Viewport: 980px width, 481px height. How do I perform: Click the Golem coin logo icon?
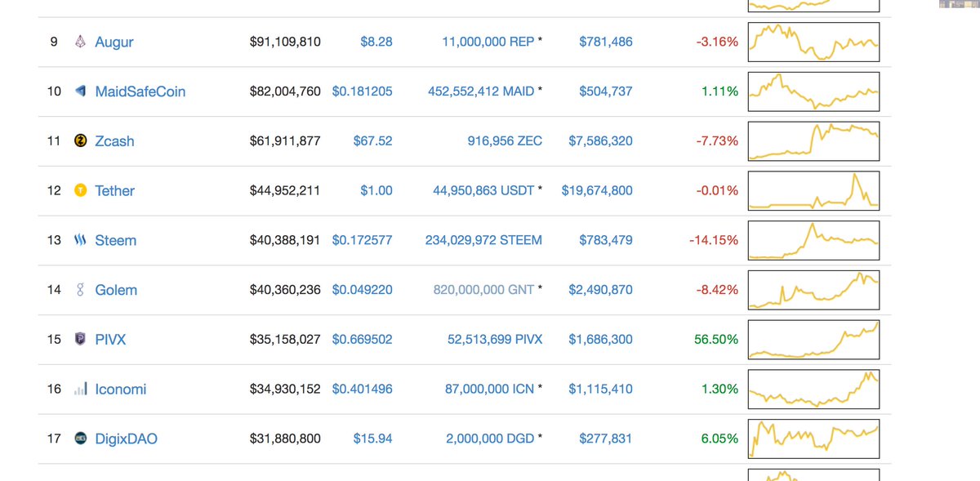pyautogui.click(x=80, y=290)
